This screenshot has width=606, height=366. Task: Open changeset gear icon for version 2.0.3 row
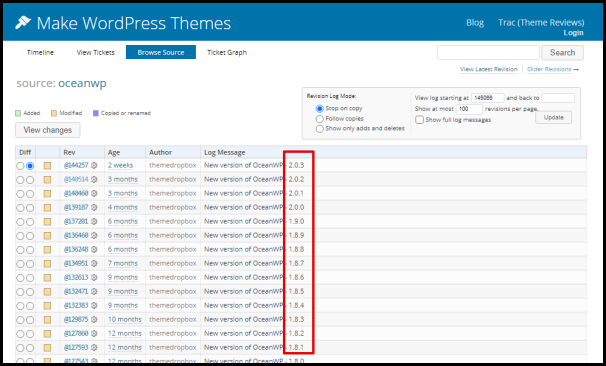pos(94,165)
